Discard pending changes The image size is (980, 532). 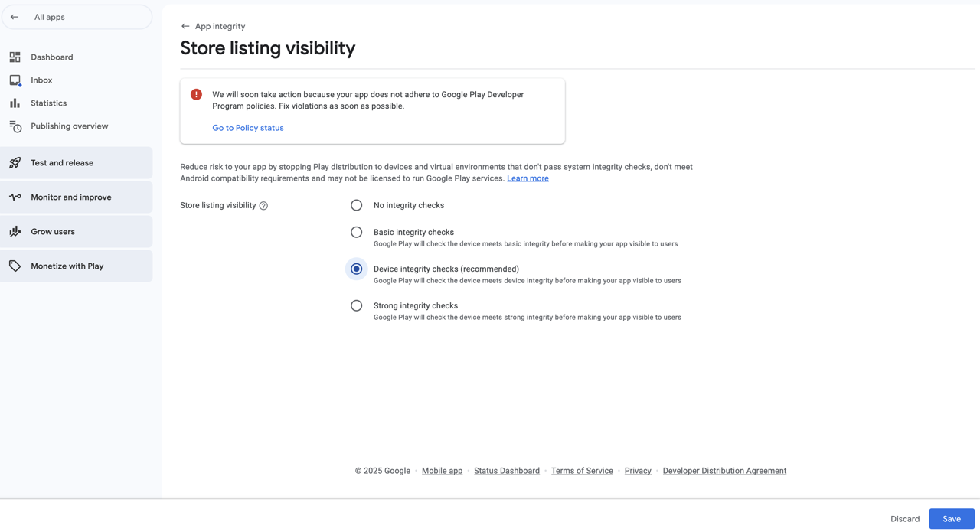coord(905,518)
